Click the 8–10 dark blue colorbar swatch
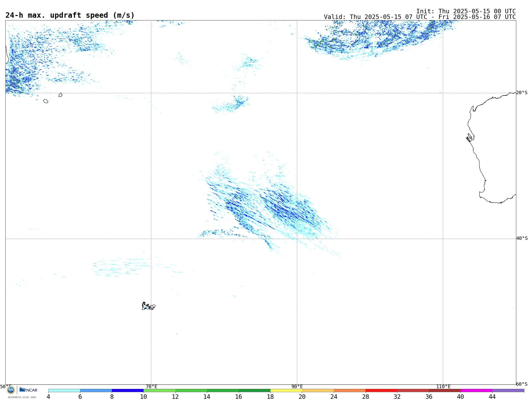The image size is (532, 400). 128,391
